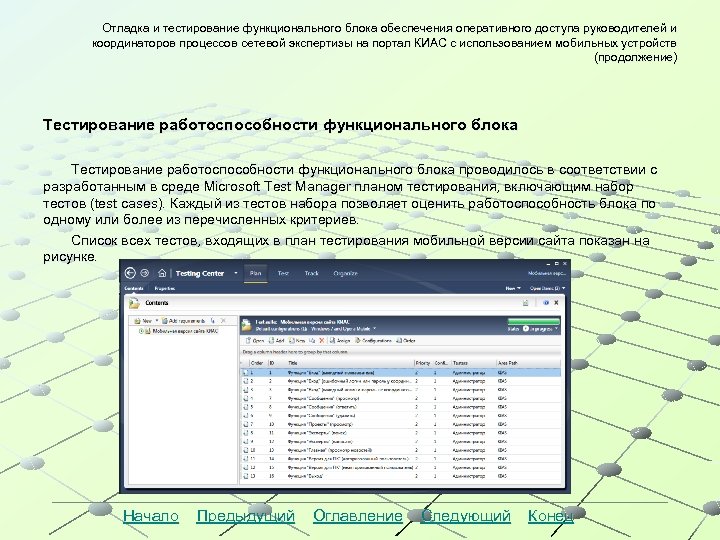Open the Начало link
The height and width of the screenshot is (540, 720).
[151, 516]
